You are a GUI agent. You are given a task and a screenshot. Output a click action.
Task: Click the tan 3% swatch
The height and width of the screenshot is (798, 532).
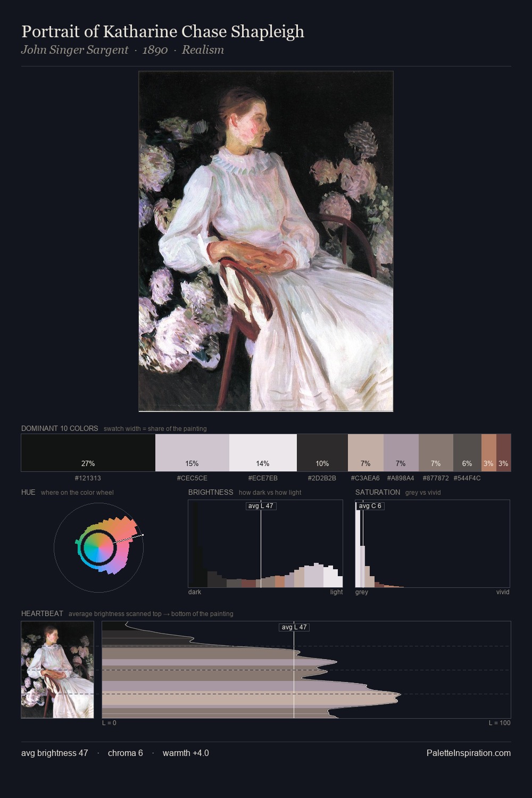point(489,453)
